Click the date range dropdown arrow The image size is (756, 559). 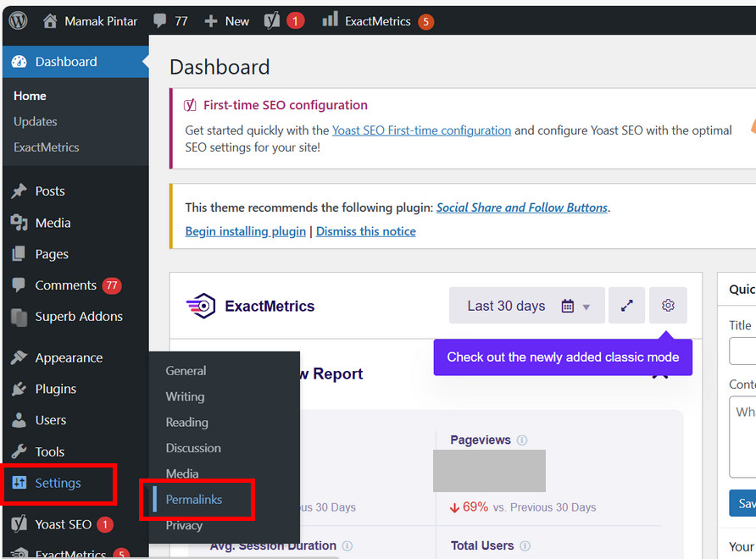coord(586,307)
